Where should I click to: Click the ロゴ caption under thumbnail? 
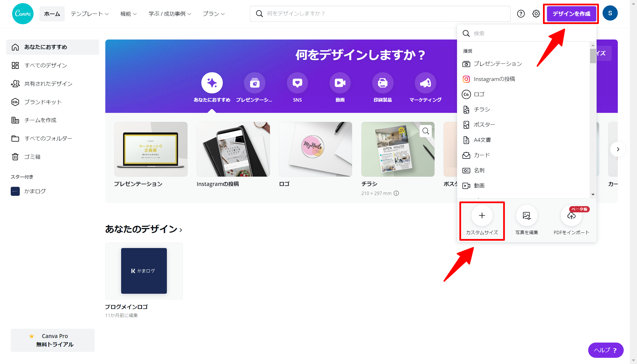tap(284, 184)
